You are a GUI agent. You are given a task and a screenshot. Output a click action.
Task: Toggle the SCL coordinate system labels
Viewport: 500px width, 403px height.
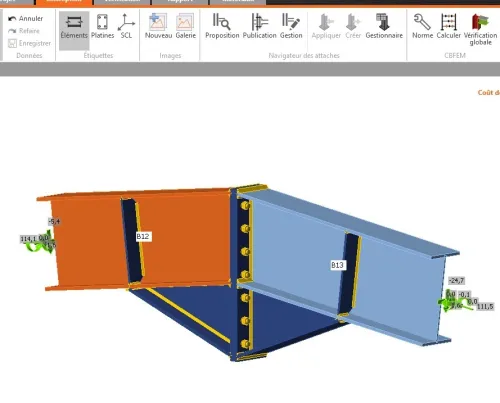[126, 27]
